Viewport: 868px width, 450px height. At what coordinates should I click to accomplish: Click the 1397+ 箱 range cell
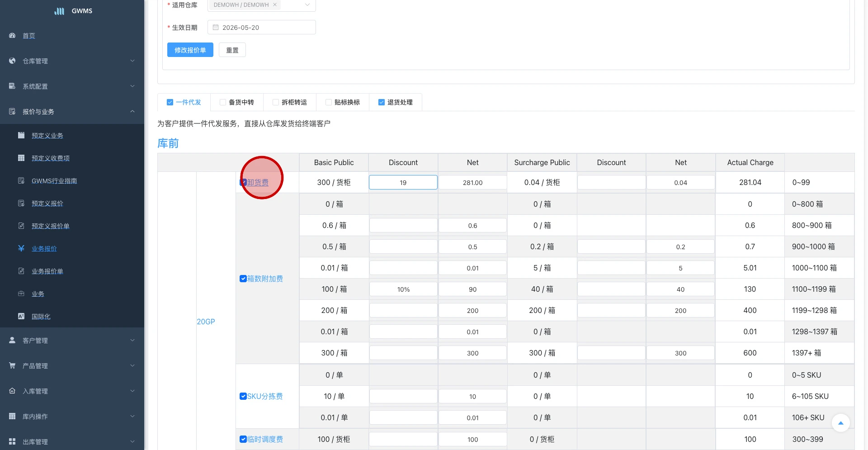pyautogui.click(x=819, y=353)
